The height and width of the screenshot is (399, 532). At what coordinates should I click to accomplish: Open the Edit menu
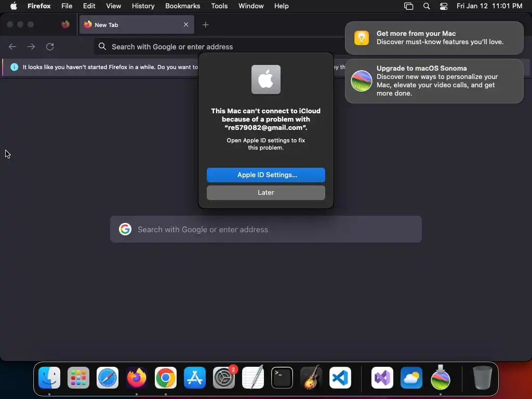point(89,6)
